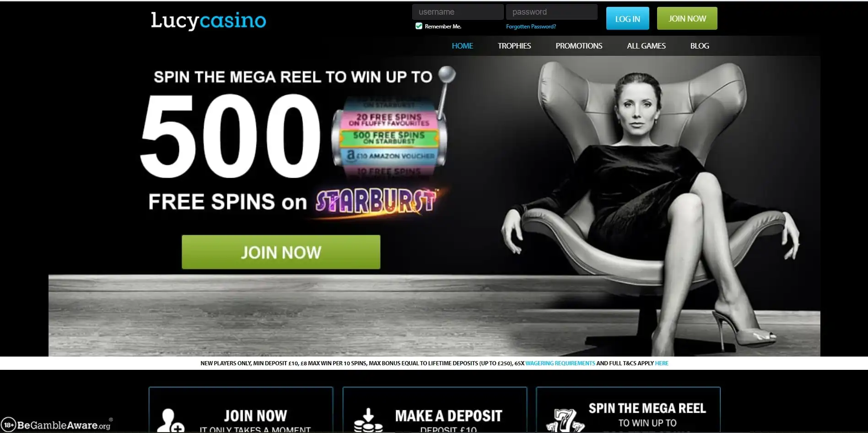This screenshot has width=868, height=433.
Task: Focus the username input field
Action: pyautogui.click(x=458, y=12)
